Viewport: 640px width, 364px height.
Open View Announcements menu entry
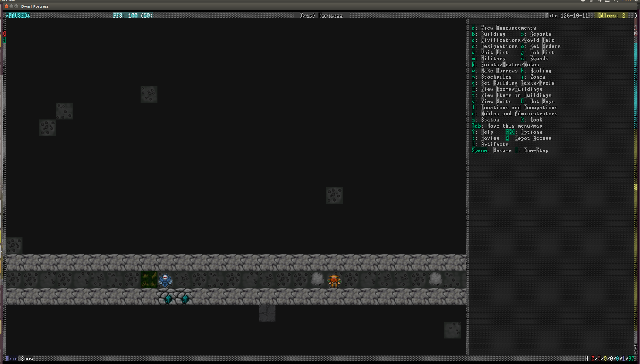(x=504, y=28)
